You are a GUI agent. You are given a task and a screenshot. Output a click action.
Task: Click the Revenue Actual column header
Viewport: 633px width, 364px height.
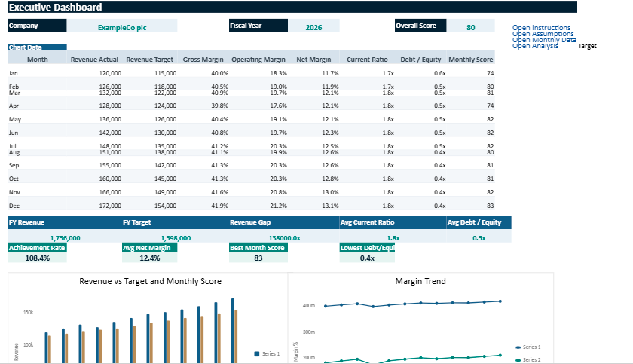(x=93, y=59)
